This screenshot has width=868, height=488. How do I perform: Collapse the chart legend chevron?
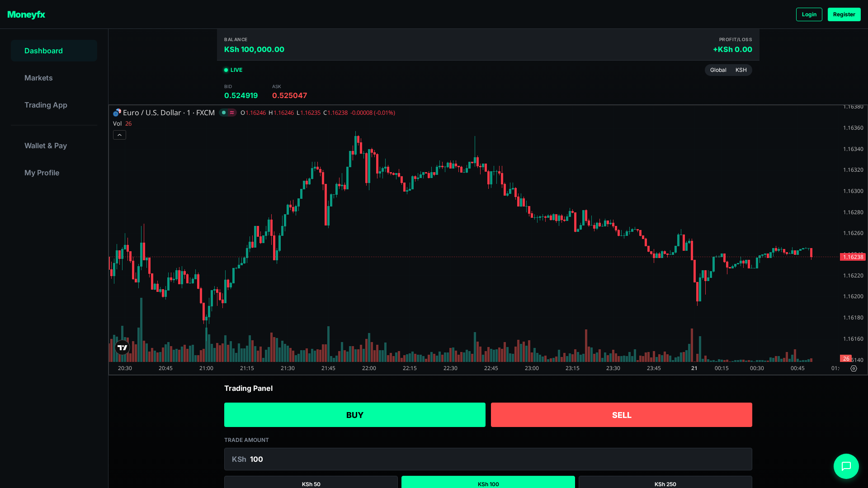pos(119,135)
